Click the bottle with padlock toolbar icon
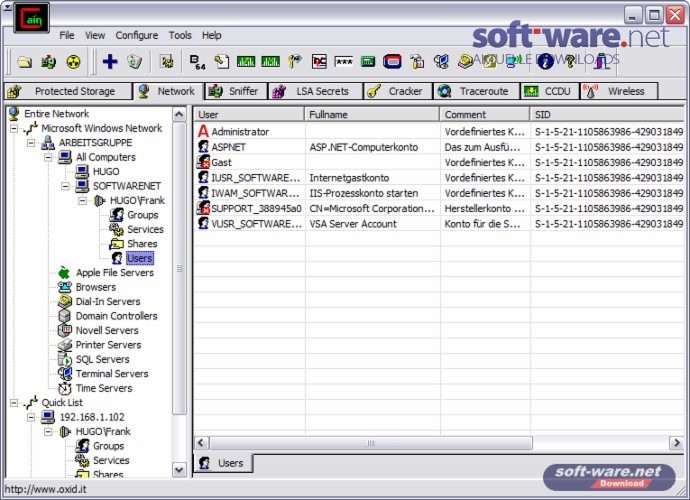The image size is (690, 500). click(x=417, y=62)
